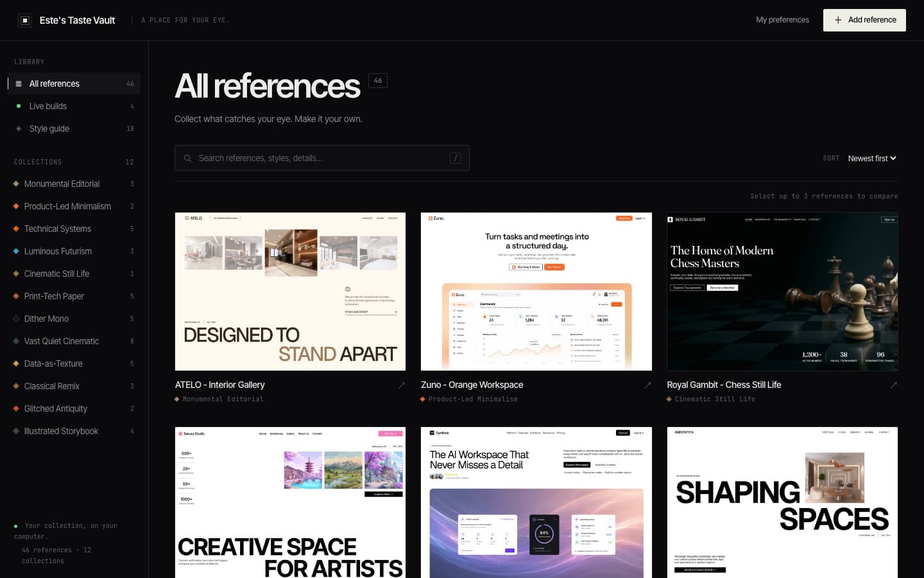
Task: Click the 46 count badge beside the heading
Action: tap(378, 81)
